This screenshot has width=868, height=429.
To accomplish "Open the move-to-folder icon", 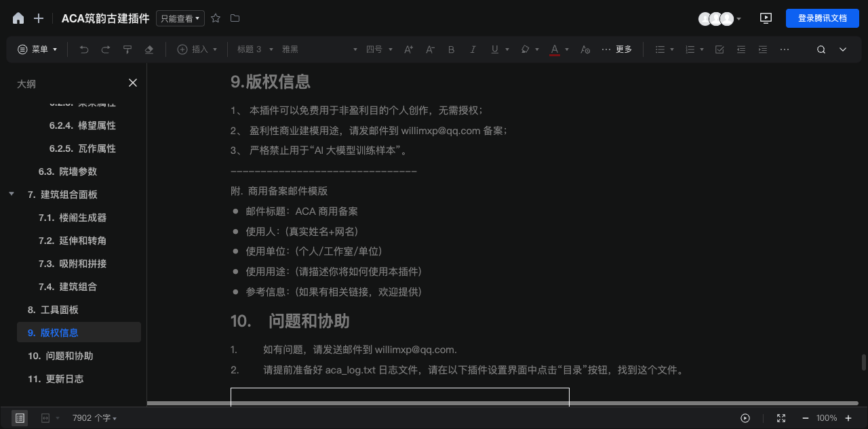I will click(x=235, y=18).
